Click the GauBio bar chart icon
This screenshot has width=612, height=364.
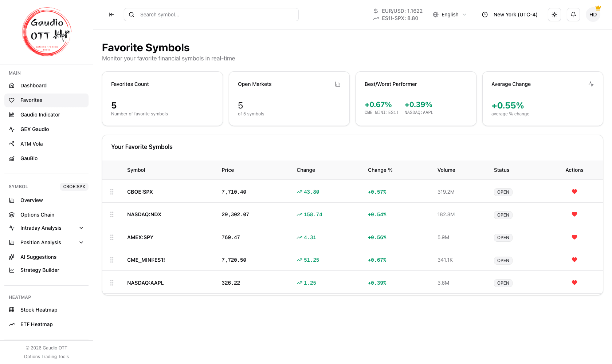pyautogui.click(x=12, y=158)
